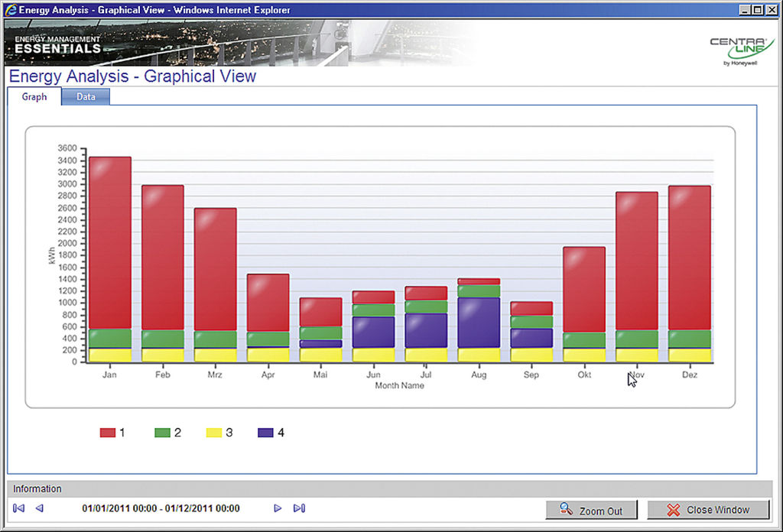Click the red legend swatch for series 1

pos(108,433)
